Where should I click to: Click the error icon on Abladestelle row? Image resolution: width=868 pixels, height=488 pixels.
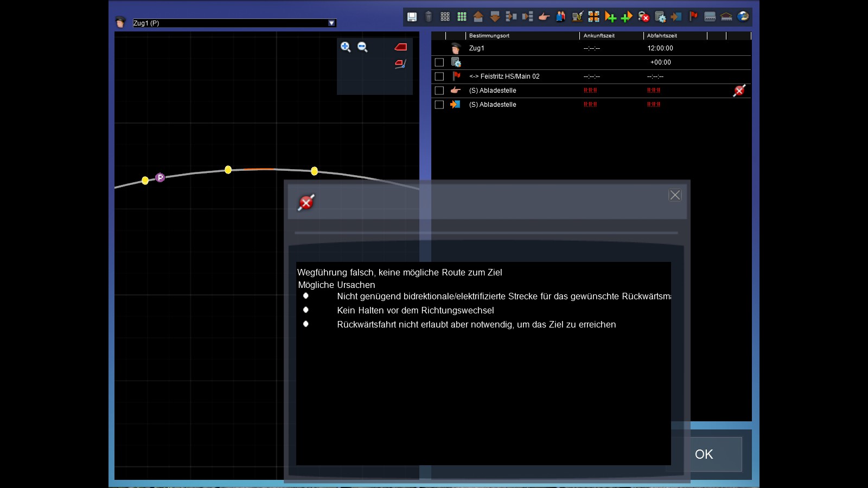coord(739,91)
